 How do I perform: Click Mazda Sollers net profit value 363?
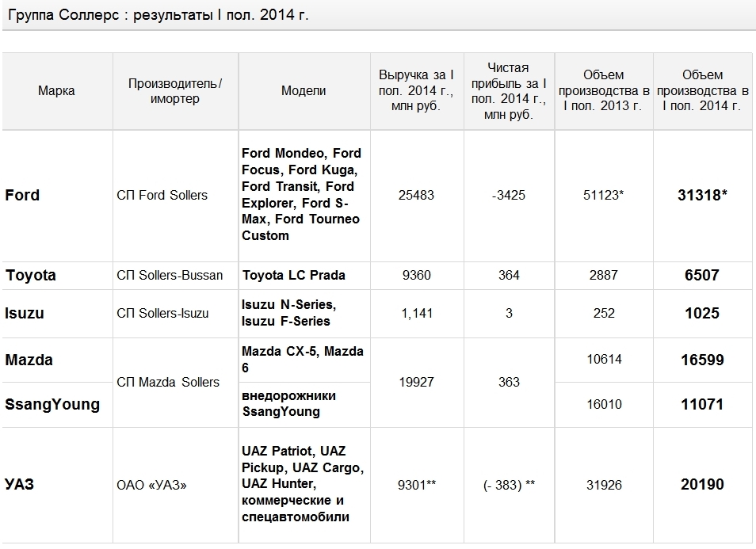tap(509, 382)
